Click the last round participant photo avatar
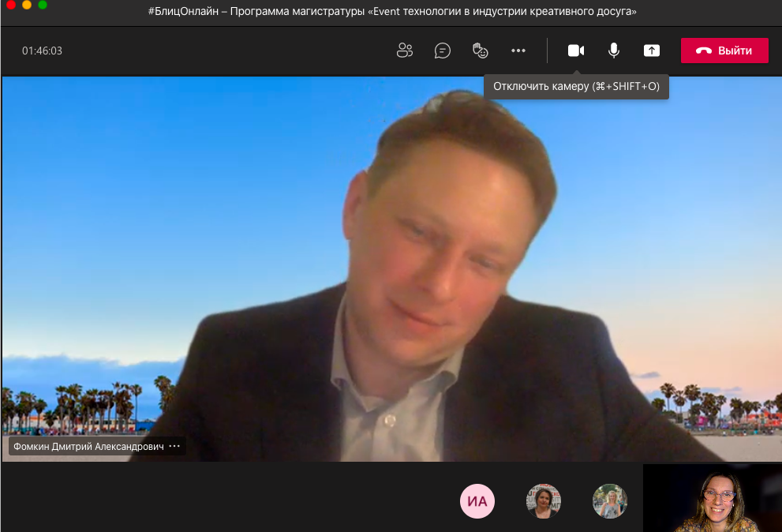This screenshot has height=532, width=782. [x=610, y=500]
